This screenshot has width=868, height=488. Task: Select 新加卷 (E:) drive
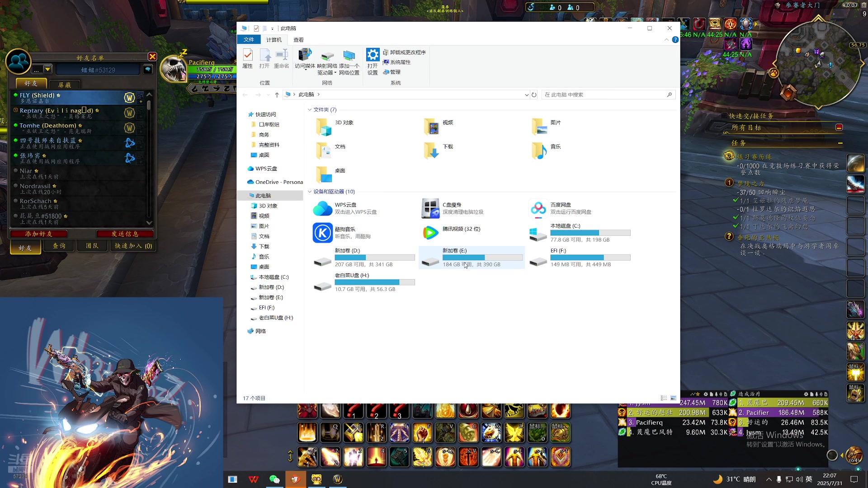[x=472, y=258]
